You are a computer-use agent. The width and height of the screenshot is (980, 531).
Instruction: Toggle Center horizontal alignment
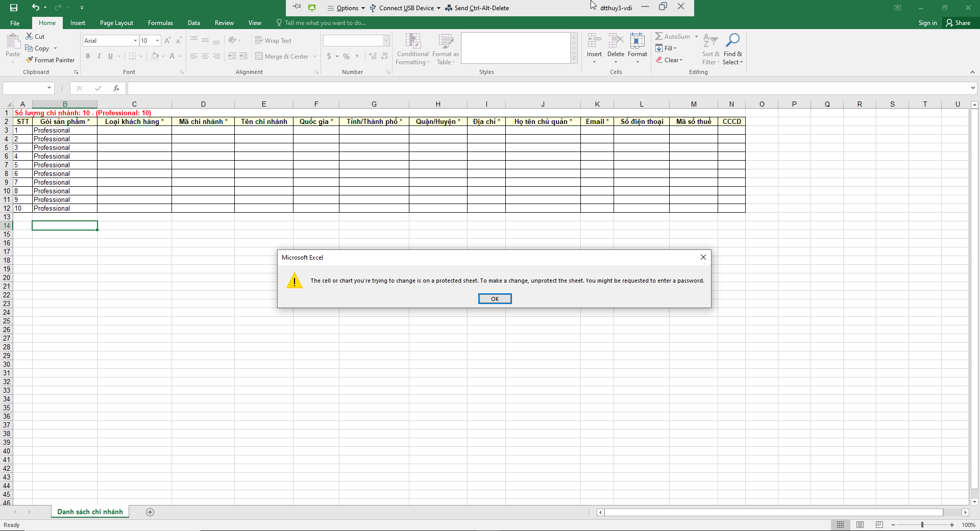[x=205, y=56]
